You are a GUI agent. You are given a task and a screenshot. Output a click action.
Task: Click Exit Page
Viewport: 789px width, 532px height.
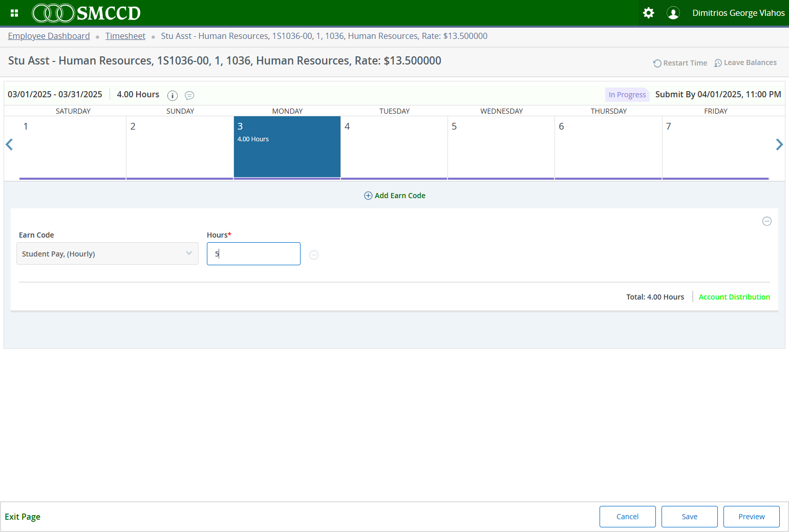23,517
